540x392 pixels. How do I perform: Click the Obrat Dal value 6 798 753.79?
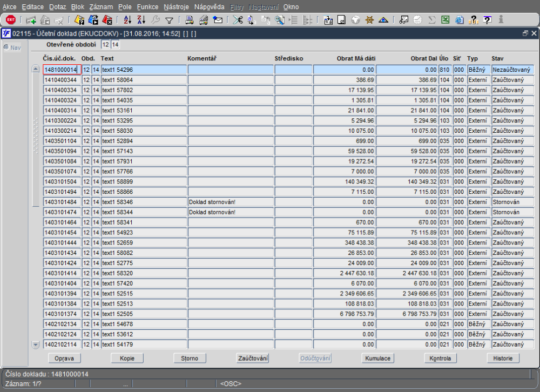407,314
